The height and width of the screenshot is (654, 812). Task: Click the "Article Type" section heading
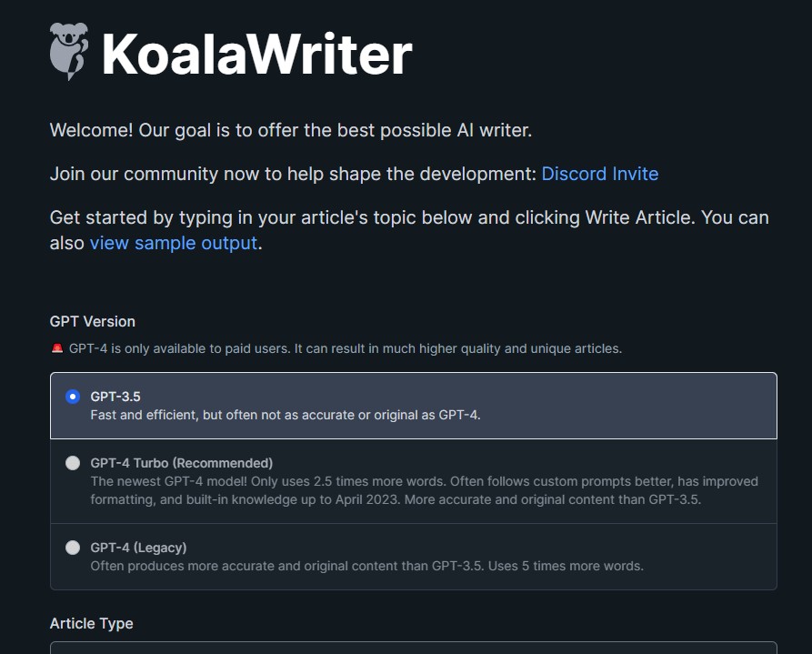(x=91, y=623)
